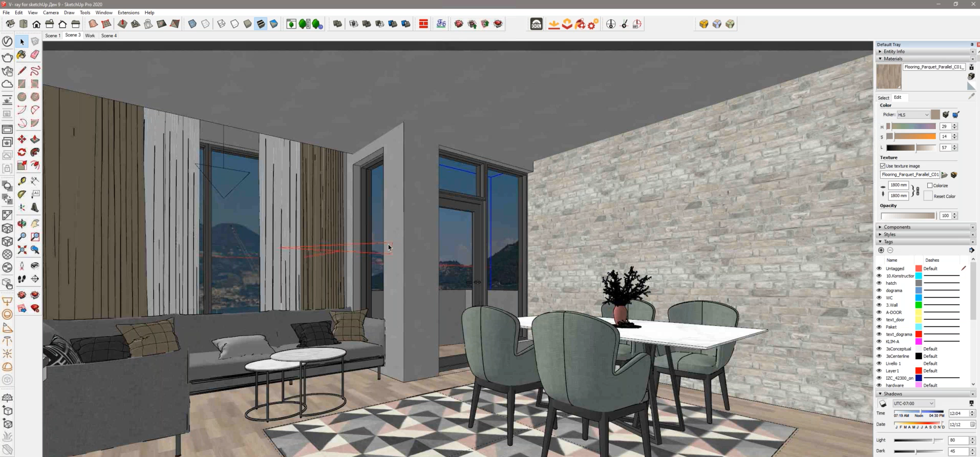This screenshot has height=457, width=980.
Task: Select the Tape Measure tool
Action: pos(22,181)
